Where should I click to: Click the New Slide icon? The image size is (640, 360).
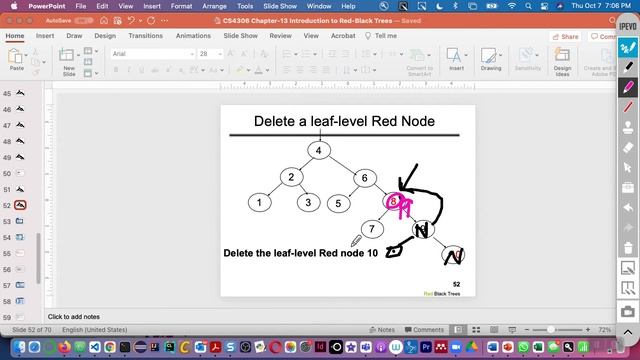(67, 56)
